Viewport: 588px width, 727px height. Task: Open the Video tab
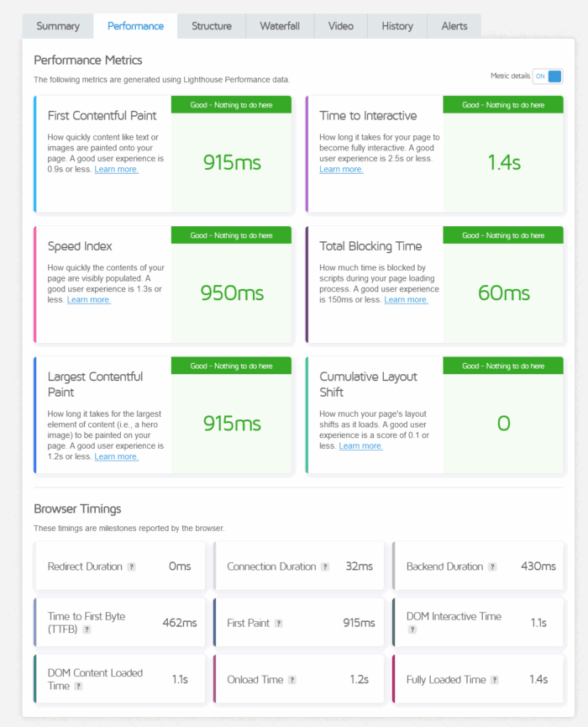click(x=340, y=26)
